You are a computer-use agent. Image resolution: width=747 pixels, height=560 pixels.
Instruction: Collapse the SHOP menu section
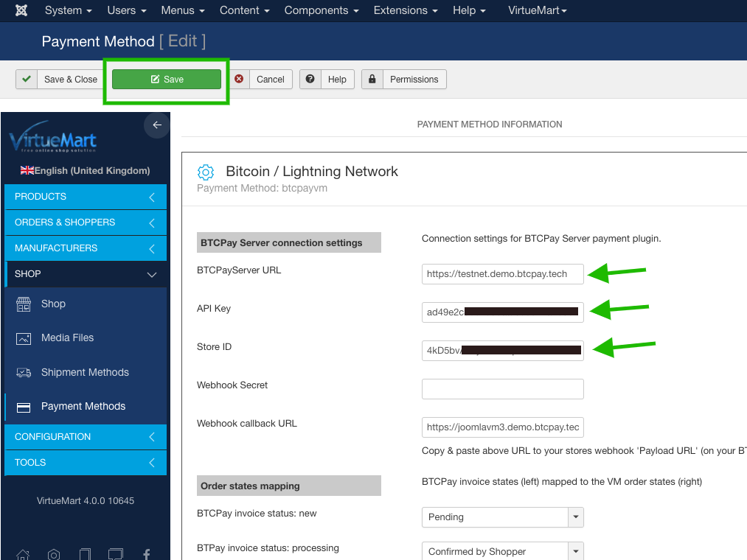click(x=152, y=273)
